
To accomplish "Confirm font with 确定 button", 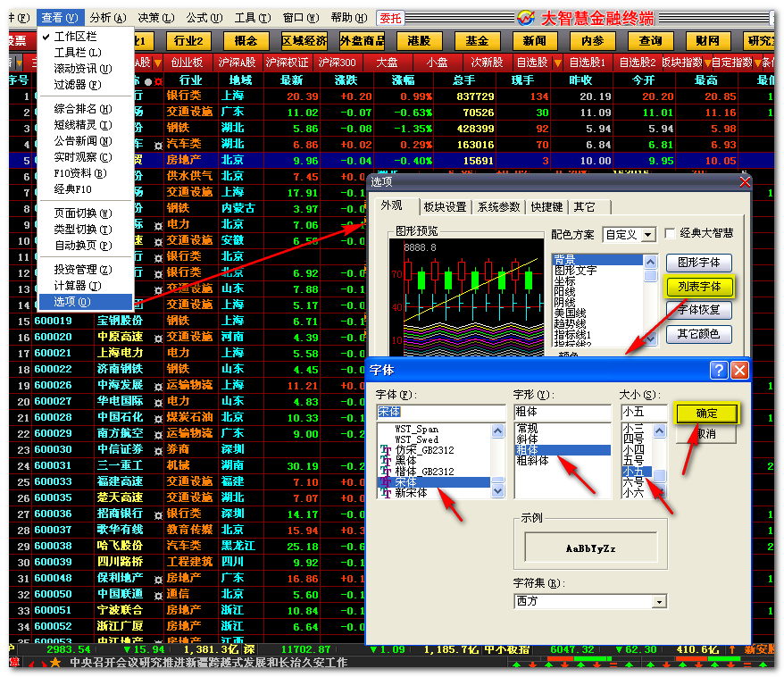I will coord(706,413).
